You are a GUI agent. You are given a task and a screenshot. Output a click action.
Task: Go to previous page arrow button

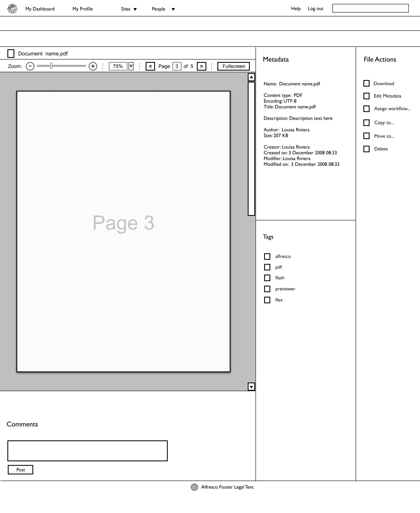pyautogui.click(x=150, y=66)
